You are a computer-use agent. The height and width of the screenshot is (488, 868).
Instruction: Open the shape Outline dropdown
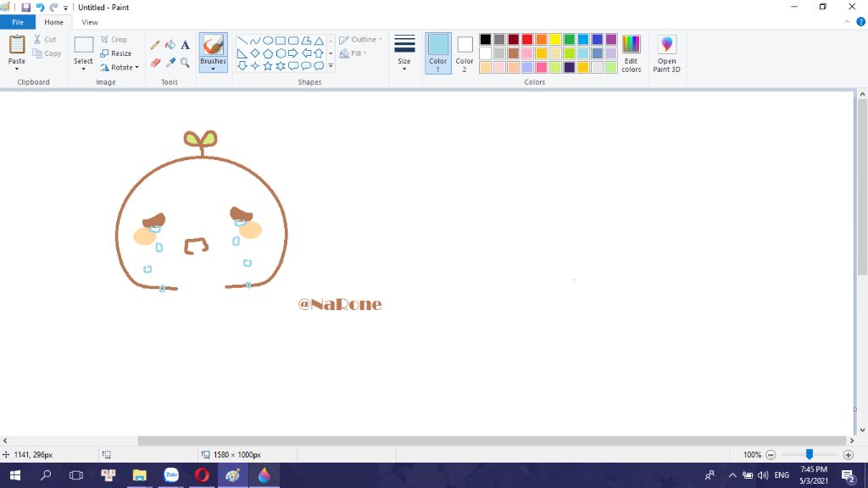(360, 39)
